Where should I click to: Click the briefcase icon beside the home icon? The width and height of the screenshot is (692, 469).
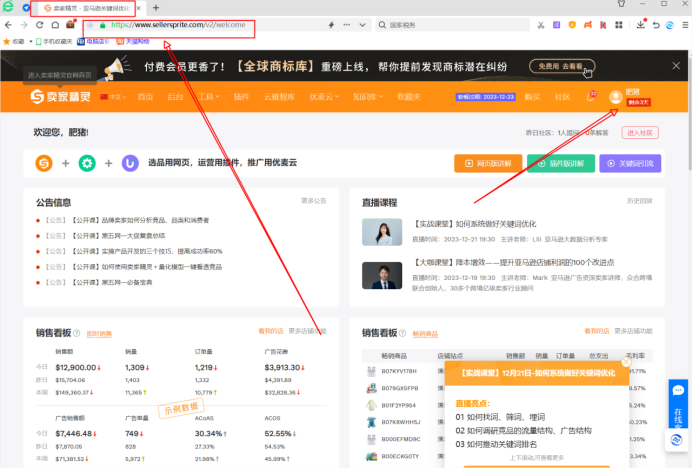(71, 25)
